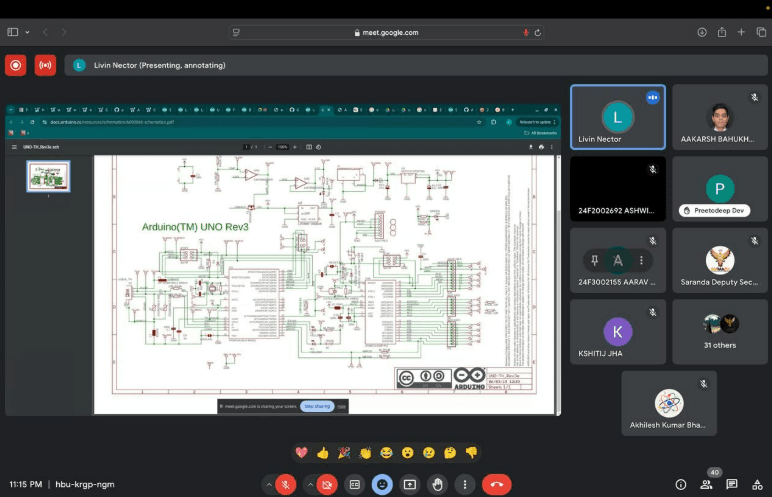Select the KSHITIJ JHA participant tile
Screen dimensions: 772x497
pos(618,332)
